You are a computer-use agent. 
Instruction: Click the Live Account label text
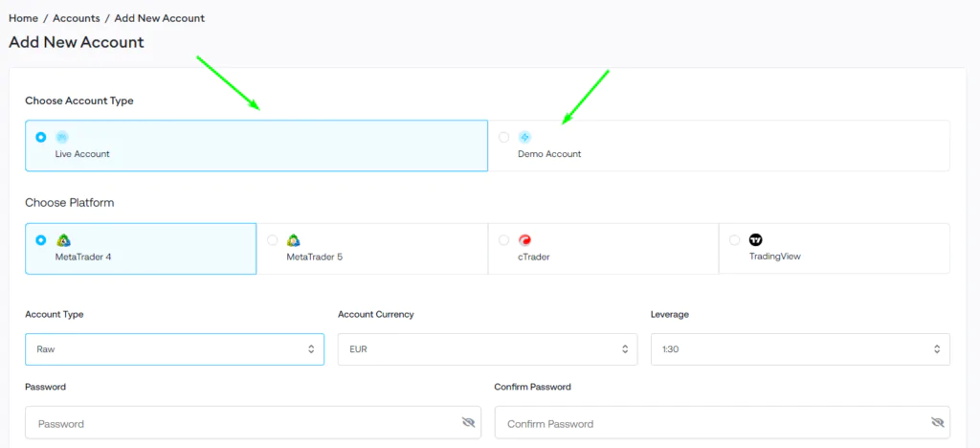pyautogui.click(x=82, y=154)
